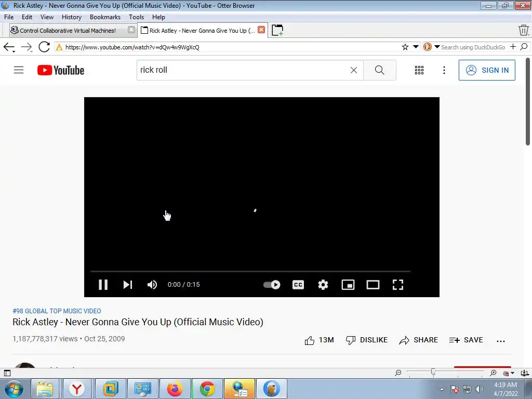Click the YouTube URL address field

(231, 47)
